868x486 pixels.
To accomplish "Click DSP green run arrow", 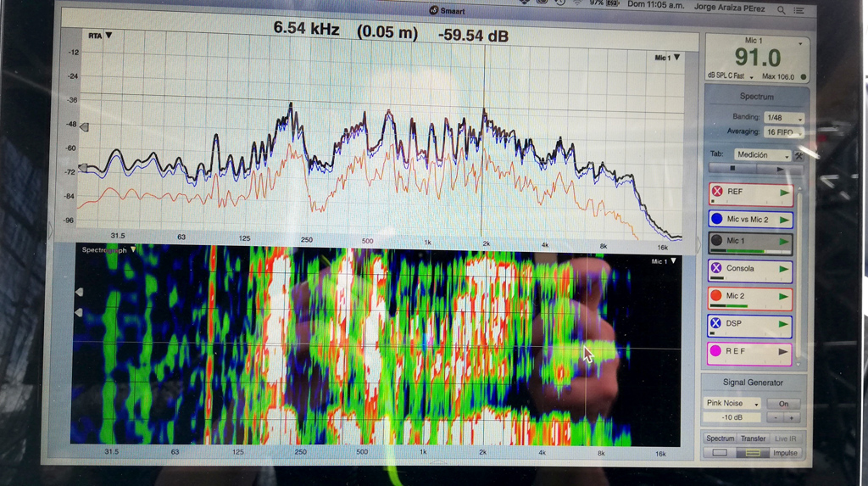I will pyautogui.click(x=782, y=324).
